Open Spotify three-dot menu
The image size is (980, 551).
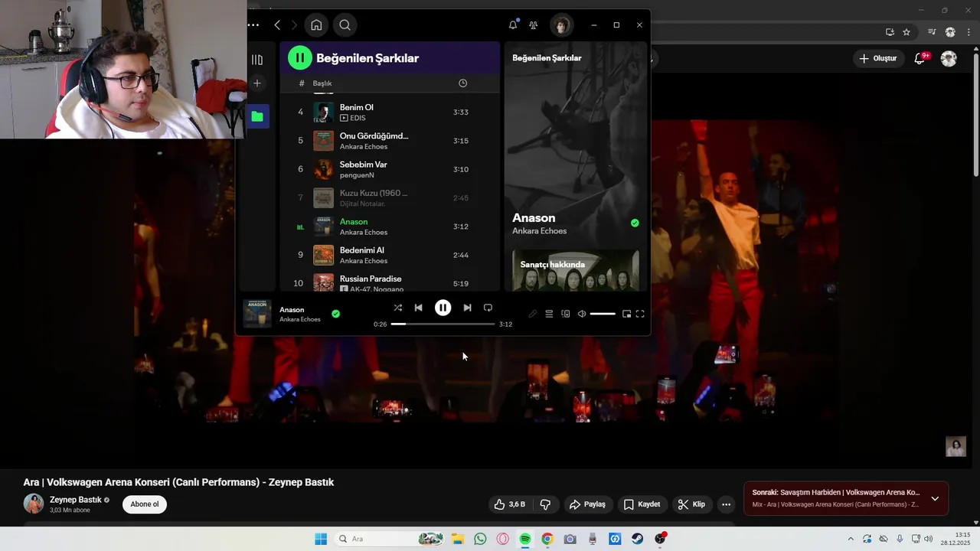253,25
